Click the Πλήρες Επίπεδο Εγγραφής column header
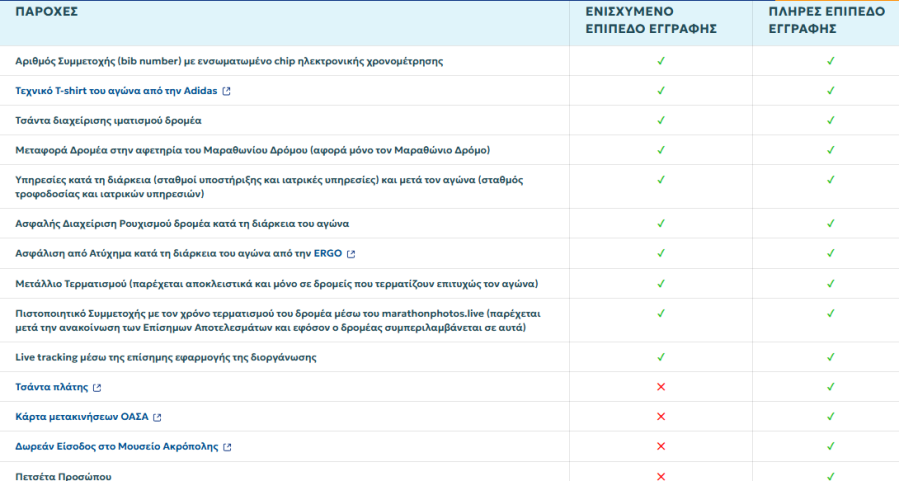The height and width of the screenshot is (481, 899). point(825,20)
